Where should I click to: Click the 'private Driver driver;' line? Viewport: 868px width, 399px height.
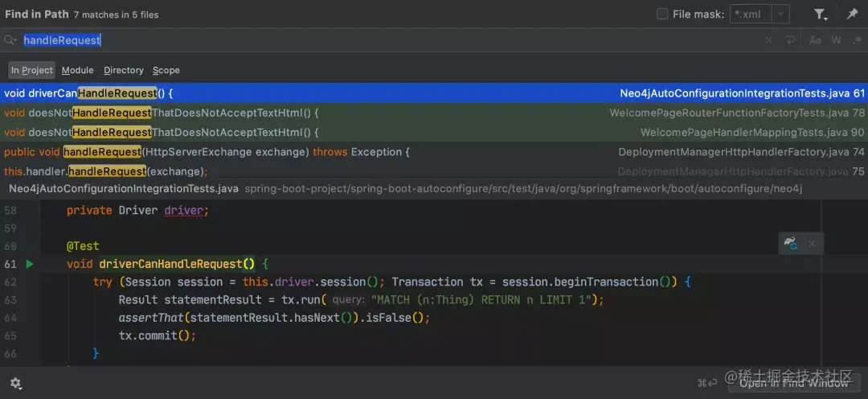tap(137, 211)
